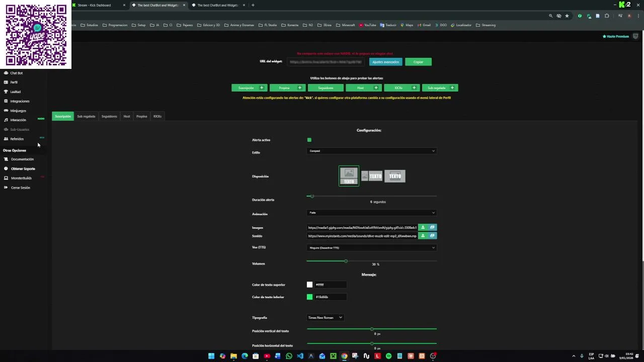Viewport: 644px width, 362px height.
Task: Adjust the Posición vertical del texto slider
Action: click(x=371, y=329)
